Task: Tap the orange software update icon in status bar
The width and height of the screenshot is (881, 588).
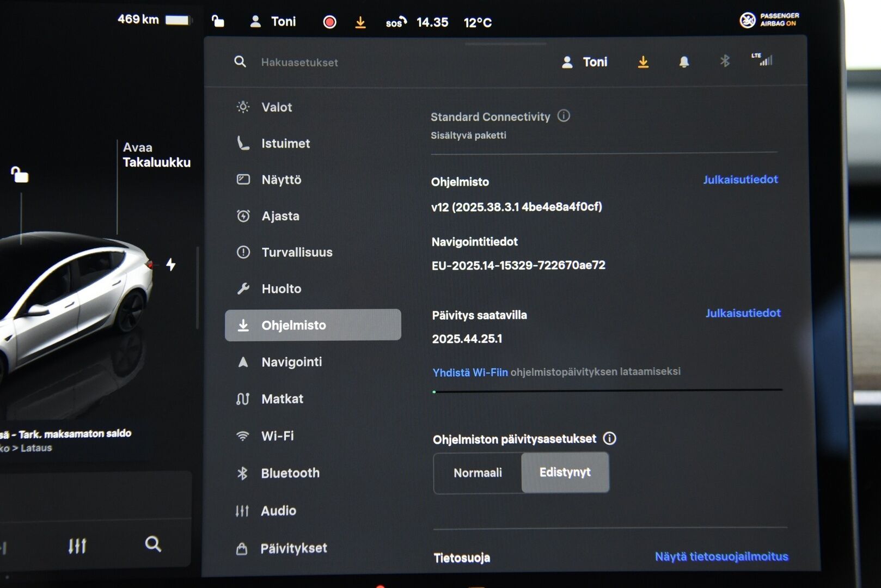Action: tap(360, 22)
